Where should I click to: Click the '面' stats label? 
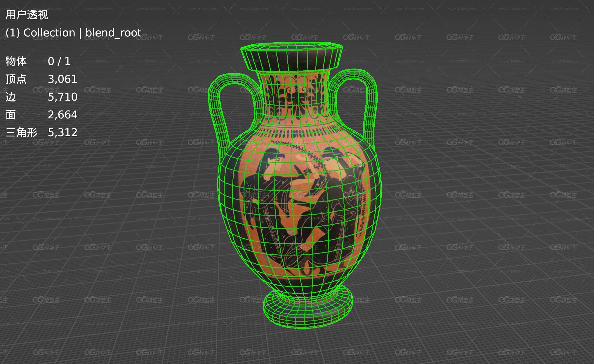11,115
